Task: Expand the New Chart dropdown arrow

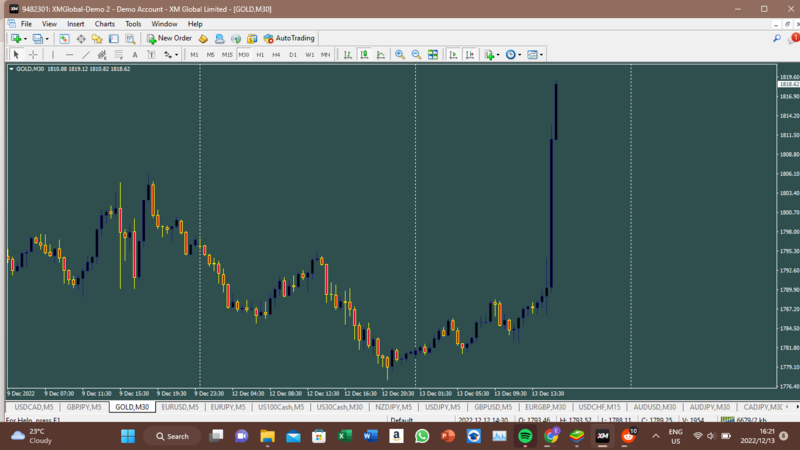Action: click(x=26, y=39)
